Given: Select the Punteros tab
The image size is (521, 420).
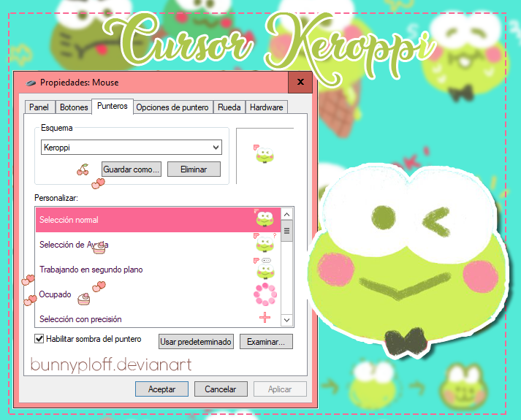Looking at the screenshot, I should [113, 106].
